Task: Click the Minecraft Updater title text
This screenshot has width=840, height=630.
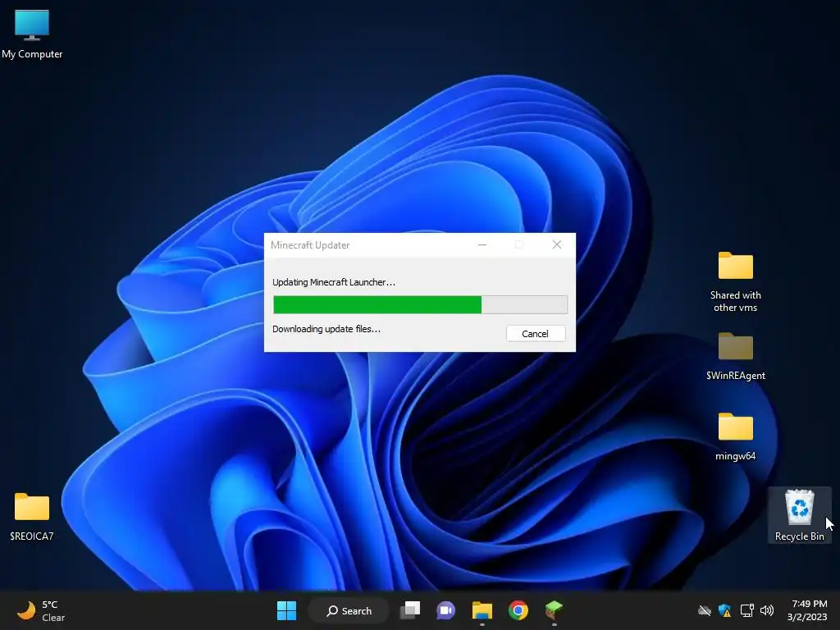Action: click(x=310, y=244)
